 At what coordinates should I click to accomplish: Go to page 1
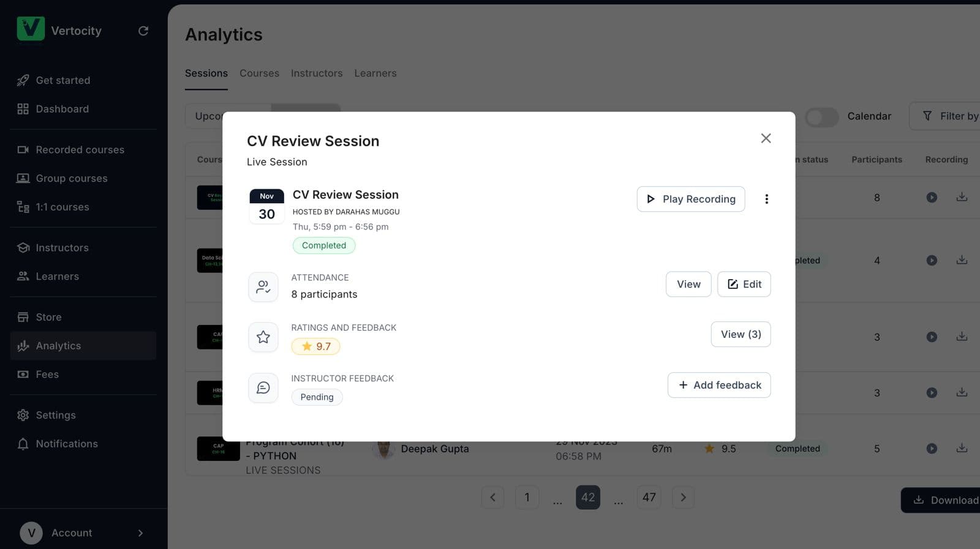pos(527,498)
